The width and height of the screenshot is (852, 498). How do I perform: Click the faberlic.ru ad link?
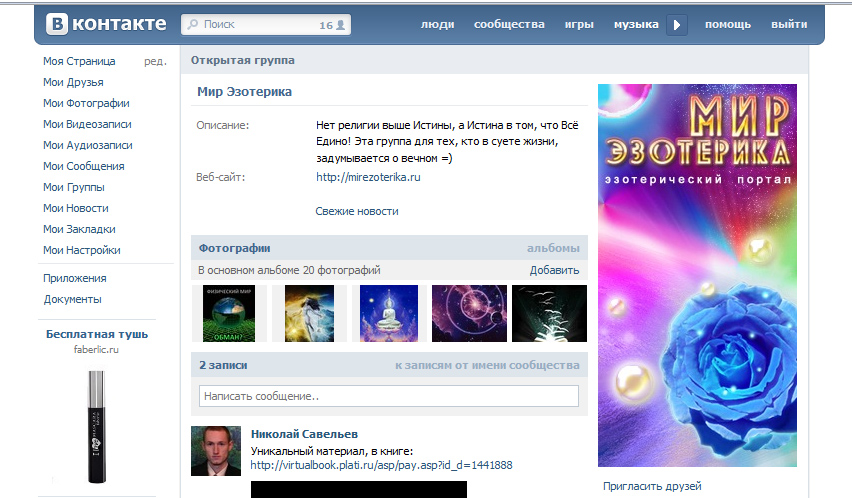pos(96,349)
